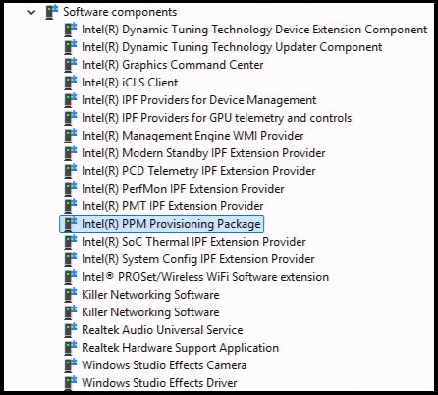Click PCD Telemetry IPF Extension Provider icon
The height and width of the screenshot is (395, 438).
[x=71, y=171]
